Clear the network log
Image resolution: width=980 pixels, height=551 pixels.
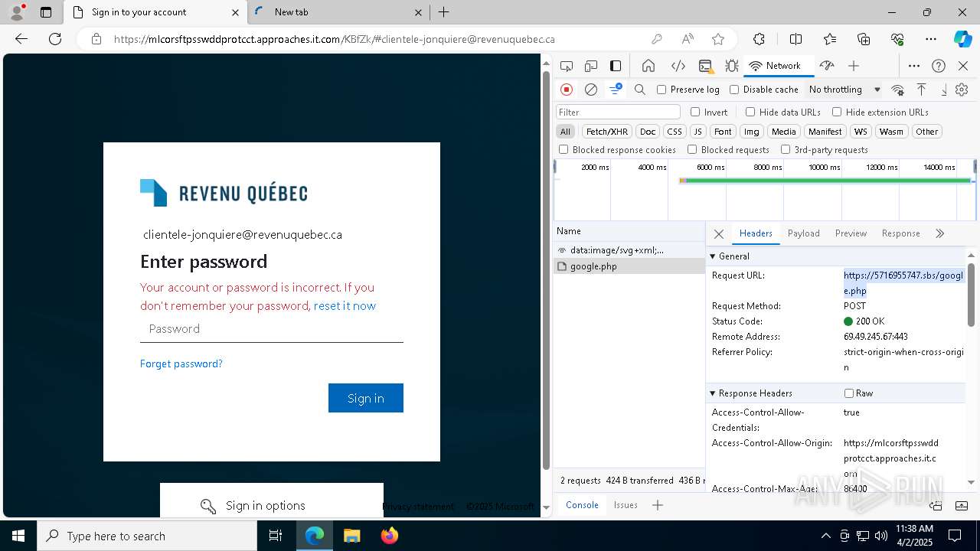coord(591,90)
